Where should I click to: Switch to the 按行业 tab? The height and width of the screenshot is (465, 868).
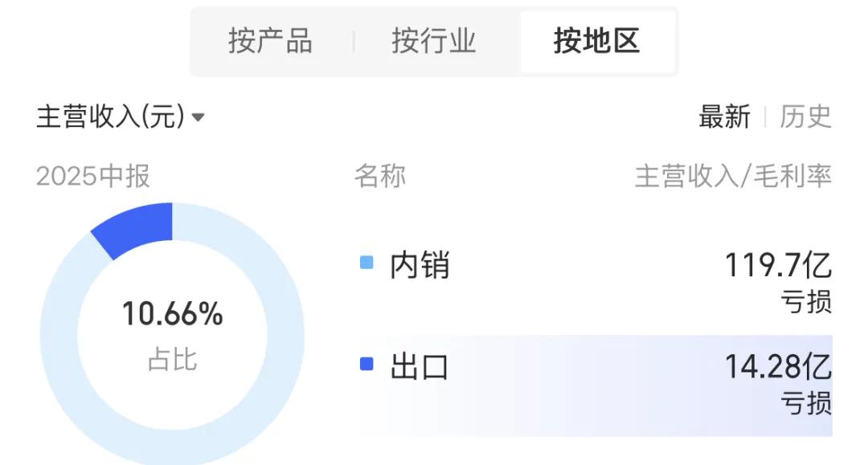[x=433, y=41]
